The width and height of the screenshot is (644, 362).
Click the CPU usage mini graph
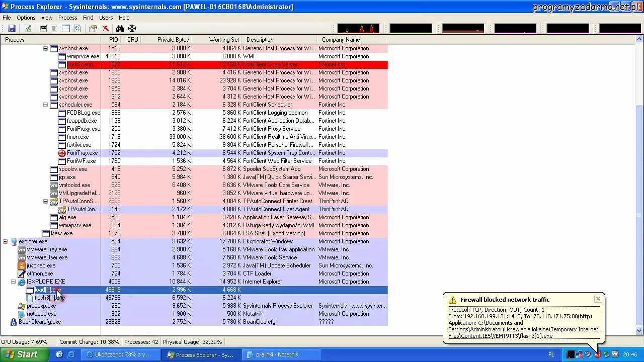[358, 28]
